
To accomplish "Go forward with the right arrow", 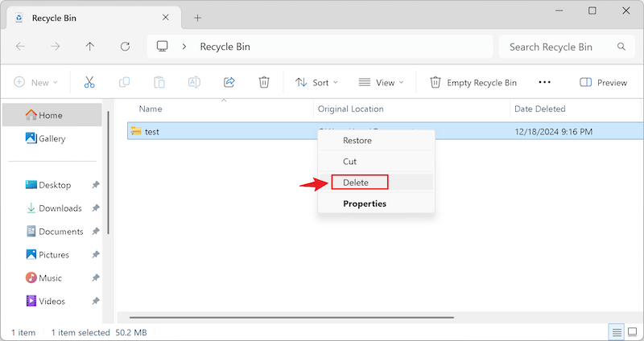I will pyautogui.click(x=55, y=47).
